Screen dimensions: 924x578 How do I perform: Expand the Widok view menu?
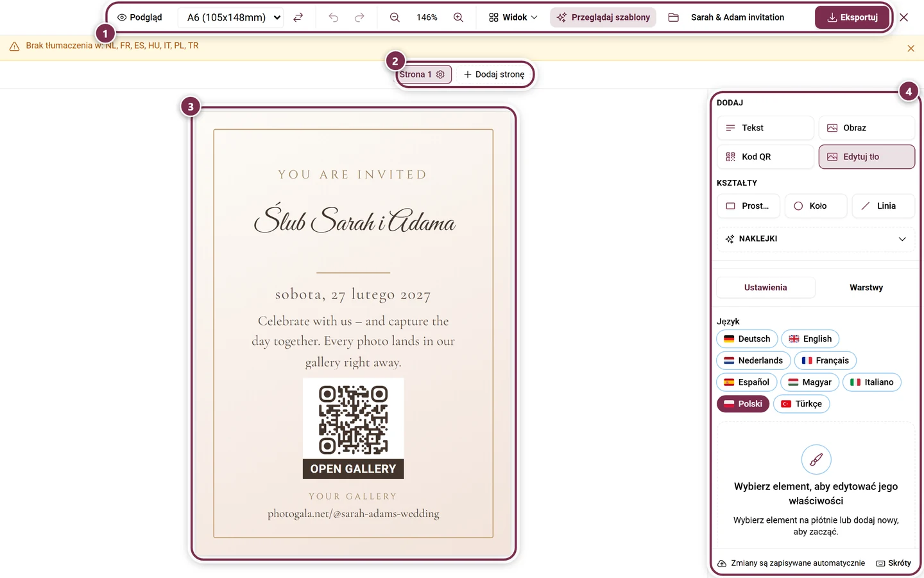(513, 17)
